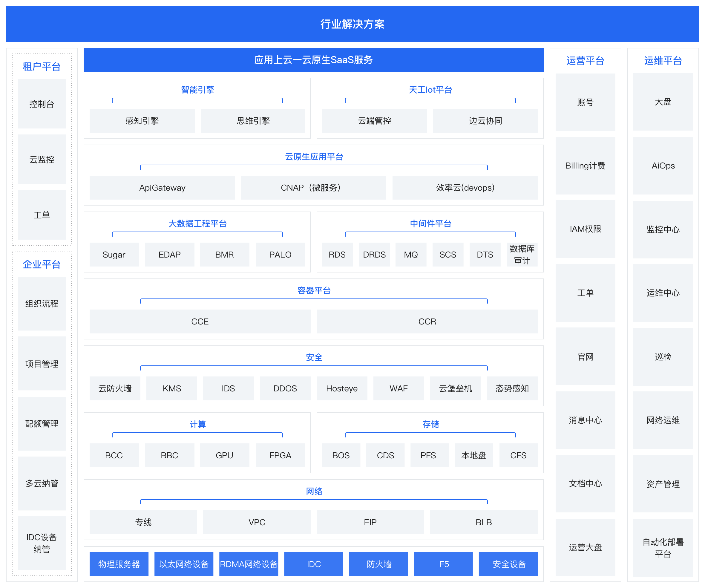Click the CNAP（微服务）box
Screen dimensions: 705x588
[313, 187]
